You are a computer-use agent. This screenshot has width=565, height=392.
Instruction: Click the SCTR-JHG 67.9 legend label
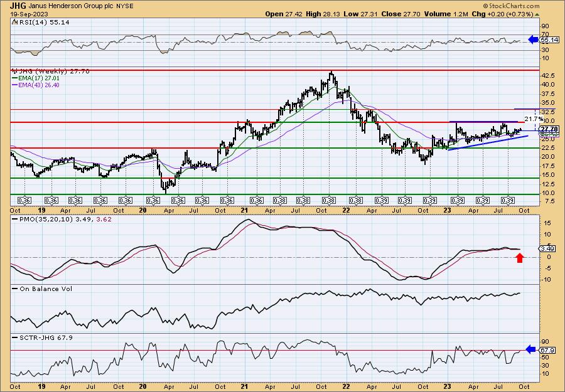tap(46, 337)
